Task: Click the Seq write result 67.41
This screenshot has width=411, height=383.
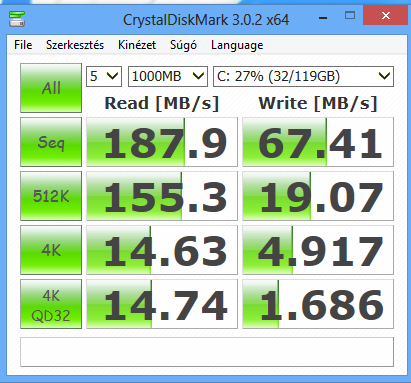Action: click(x=318, y=142)
